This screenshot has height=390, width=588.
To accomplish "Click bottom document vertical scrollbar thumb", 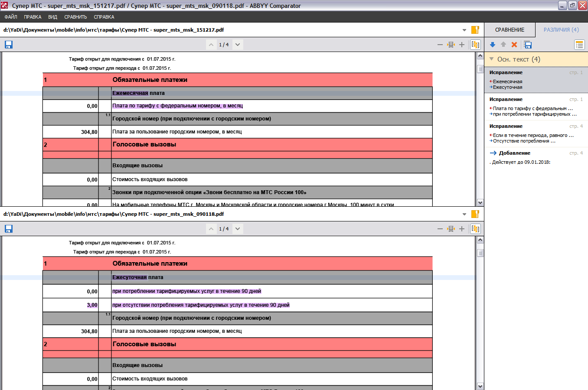I will [480, 253].
